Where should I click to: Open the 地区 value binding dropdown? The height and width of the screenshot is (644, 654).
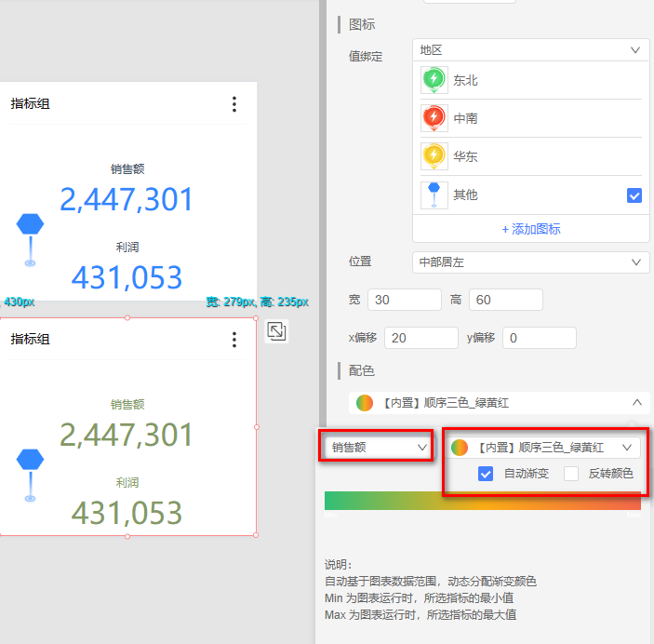(530, 50)
